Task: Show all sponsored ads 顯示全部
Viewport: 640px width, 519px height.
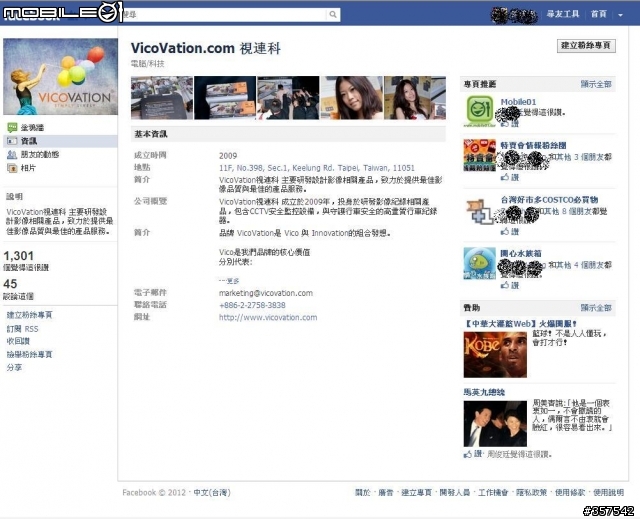Action: pyautogui.click(x=596, y=308)
